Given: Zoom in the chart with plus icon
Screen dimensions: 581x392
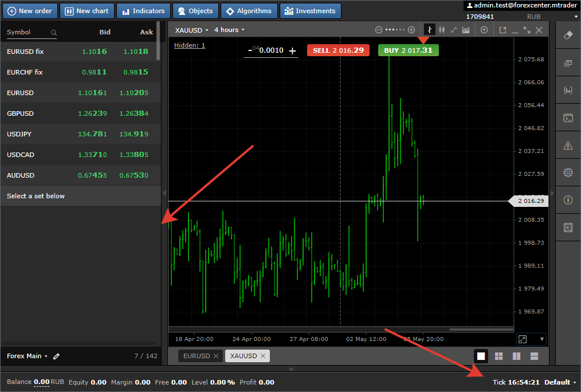Looking at the screenshot, I should (x=411, y=30).
